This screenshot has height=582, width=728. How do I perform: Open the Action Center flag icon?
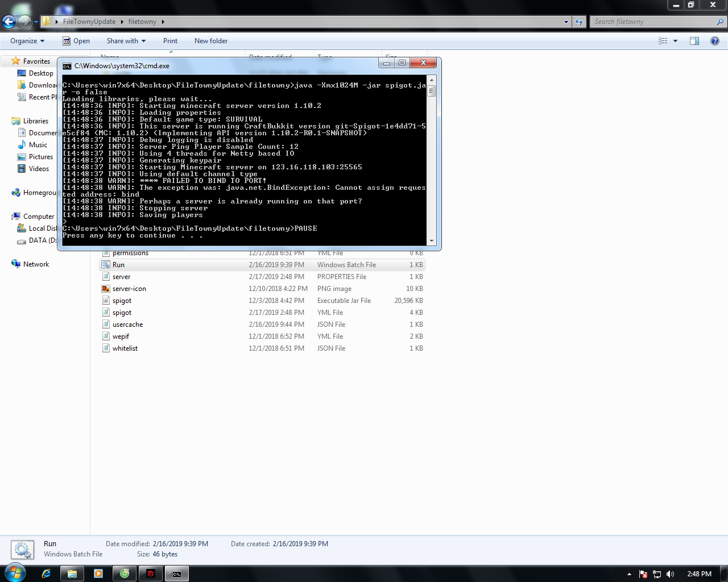(643, 574)
